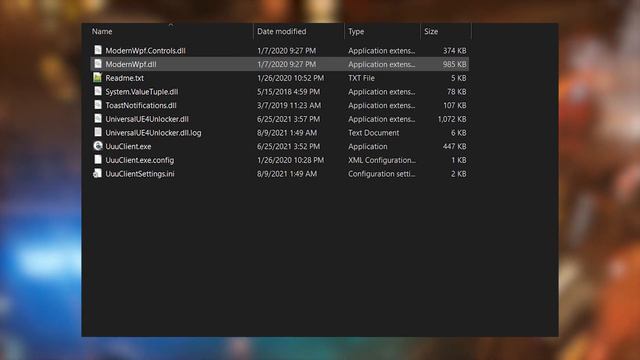Click the TXT File type cell

coord(361,78)
